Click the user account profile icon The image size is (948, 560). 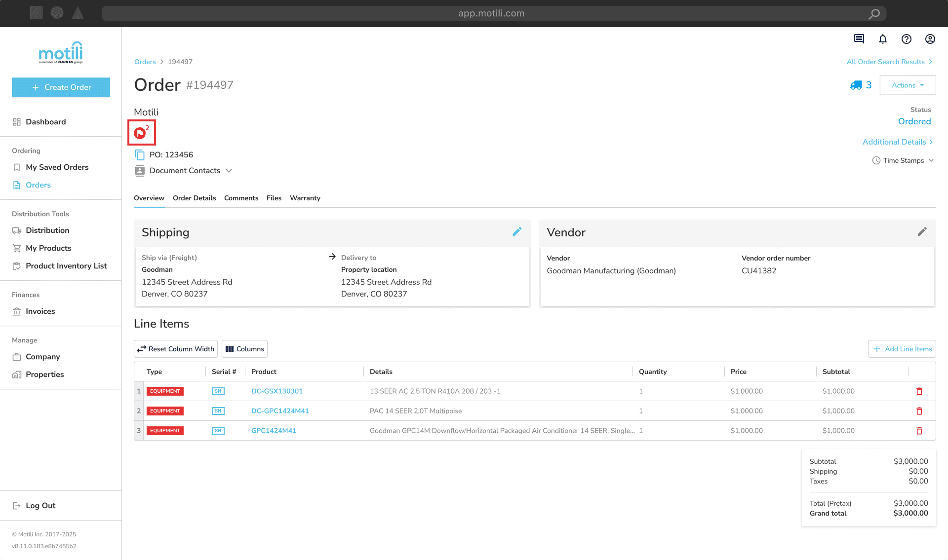click(930, 39)
